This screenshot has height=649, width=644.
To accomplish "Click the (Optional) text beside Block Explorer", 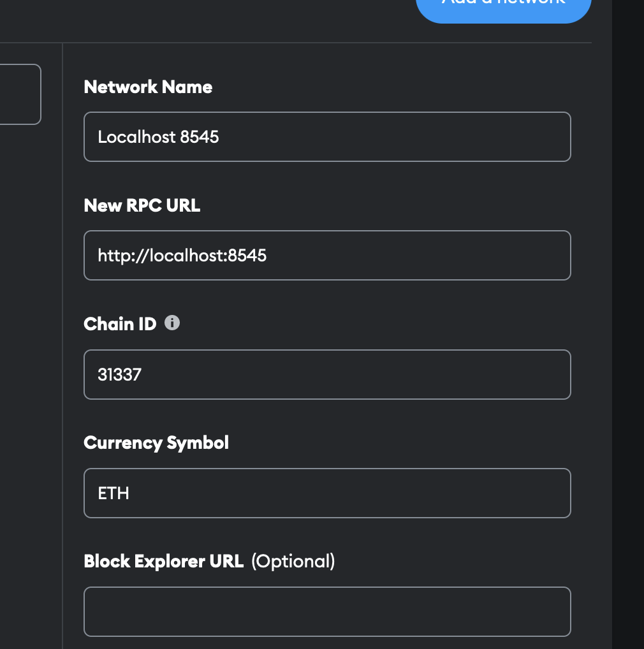I will click(293, 562).
